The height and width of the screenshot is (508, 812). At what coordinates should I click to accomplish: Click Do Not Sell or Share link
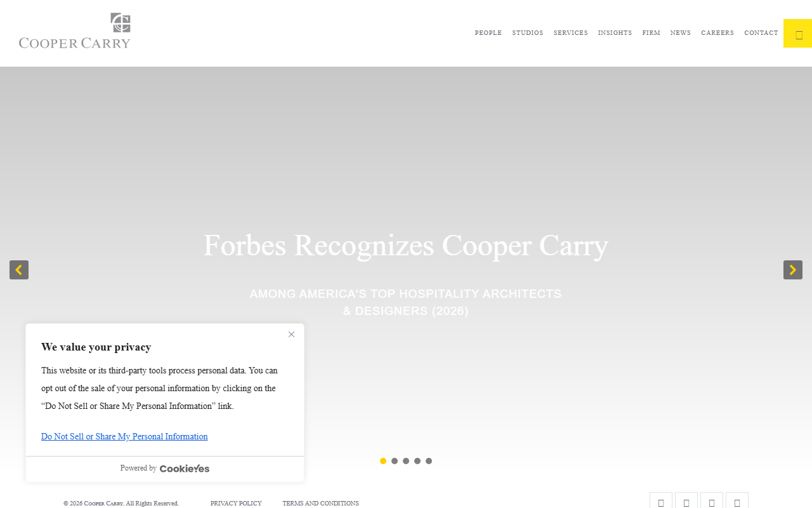124,436
